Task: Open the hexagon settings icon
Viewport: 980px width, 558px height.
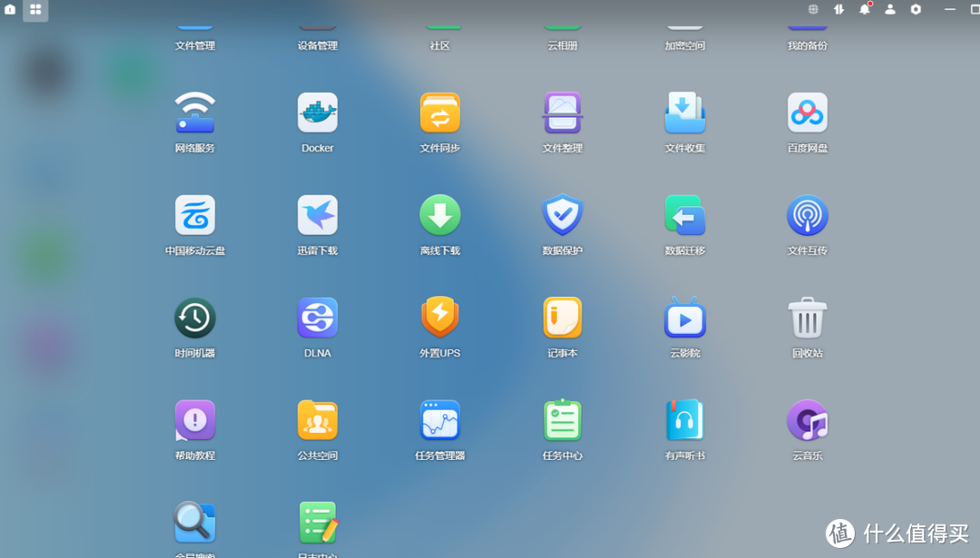Action: (x=916, y=9)
